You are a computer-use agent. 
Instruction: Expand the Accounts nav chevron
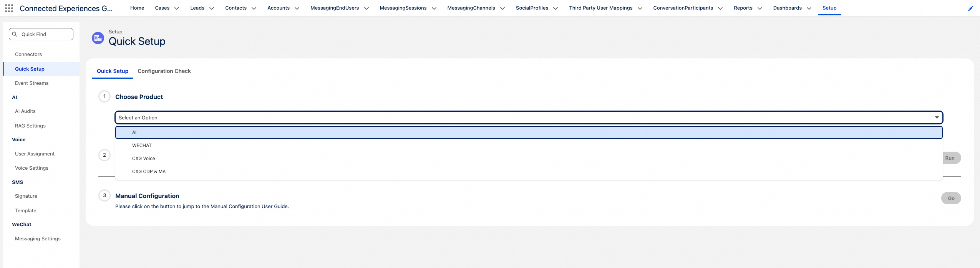(297, 8)
